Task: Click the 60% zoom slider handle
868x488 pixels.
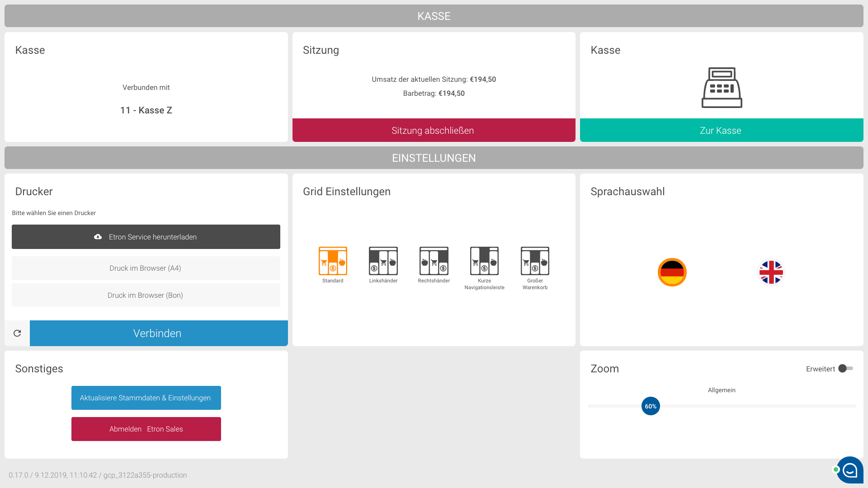Action: tap(651, 406)
